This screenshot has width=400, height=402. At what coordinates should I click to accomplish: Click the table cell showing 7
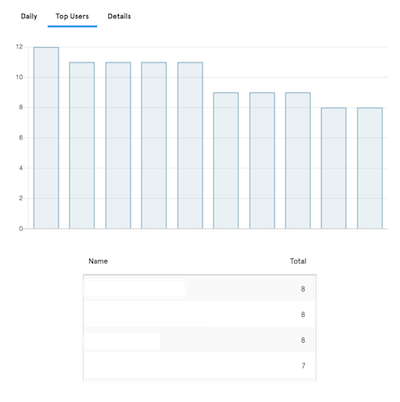coord(303,366)
